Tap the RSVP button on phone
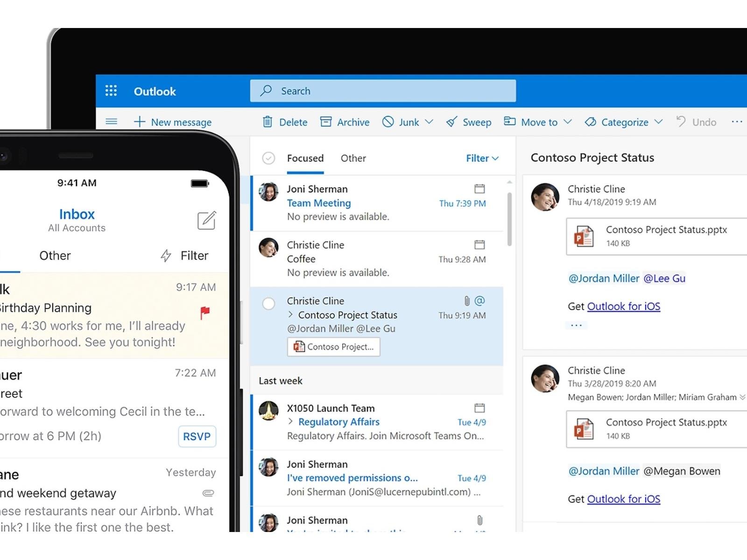The image size is (747, 560). (197, 436)
